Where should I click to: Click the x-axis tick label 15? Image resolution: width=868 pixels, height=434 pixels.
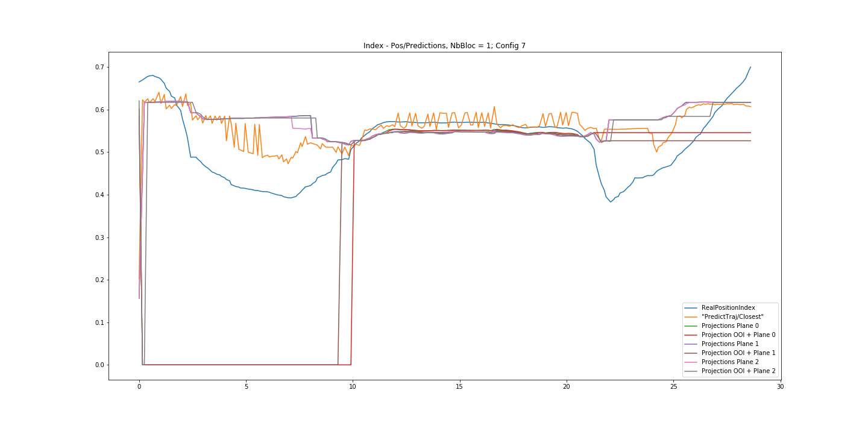[459, 386]
